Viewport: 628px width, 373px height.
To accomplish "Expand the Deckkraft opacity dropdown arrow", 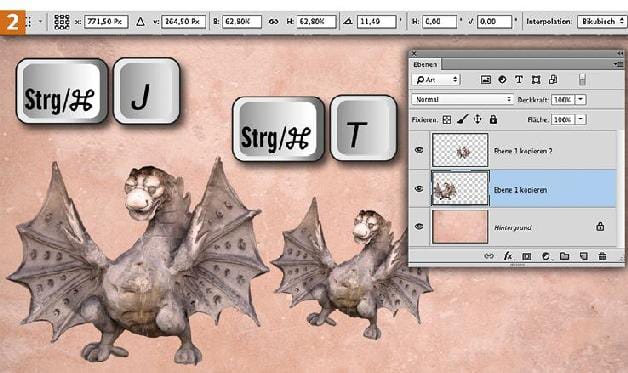I will 581,99.
